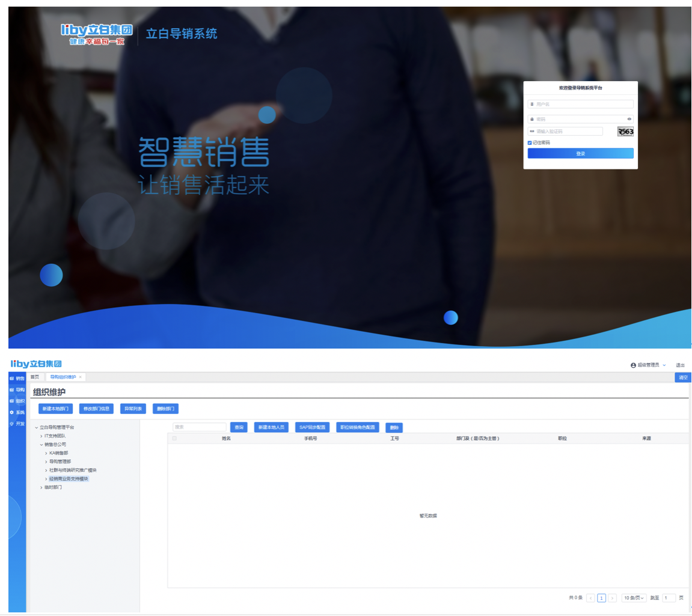Uncheck the 记住密码 checkbox
This screenshot has width=692, height=616.
pos(530,143)
